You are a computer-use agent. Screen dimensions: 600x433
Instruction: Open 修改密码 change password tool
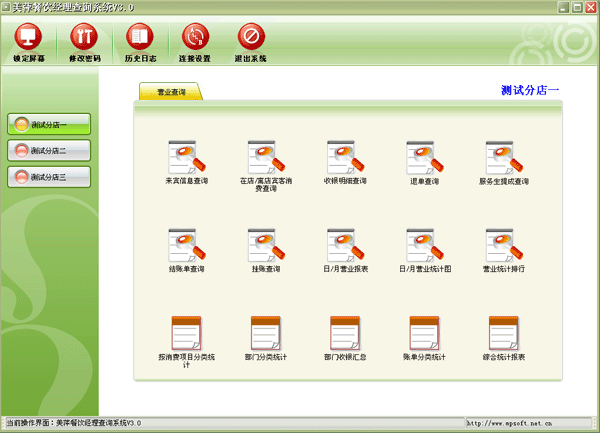pos(84,39)
